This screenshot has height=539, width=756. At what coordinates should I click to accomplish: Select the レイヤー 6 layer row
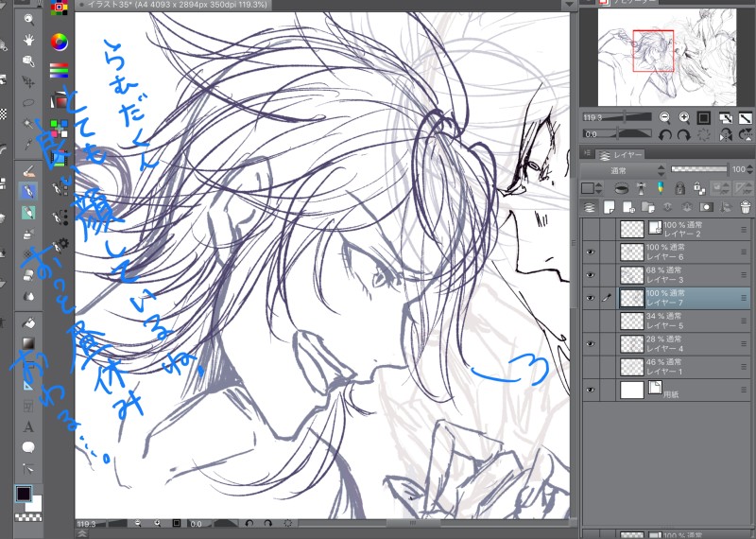click(683, 252)
